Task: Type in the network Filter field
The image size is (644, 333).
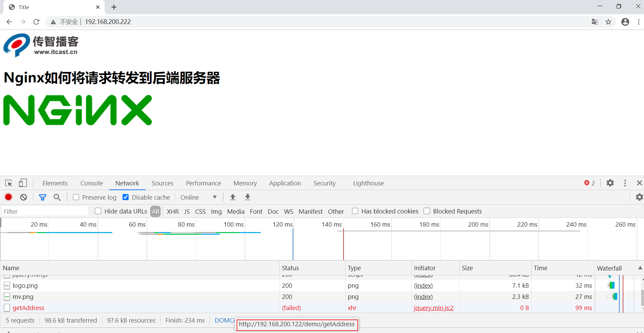Action: [x=45, y=211]
